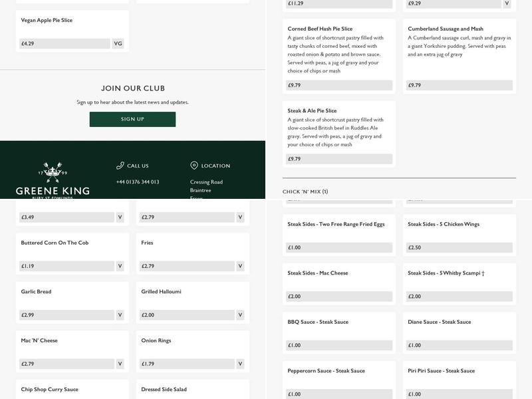Screen dimensions: 532x399
Task: Dial the +44 01376 344 013 phone link
Action: tap(137, 182)
